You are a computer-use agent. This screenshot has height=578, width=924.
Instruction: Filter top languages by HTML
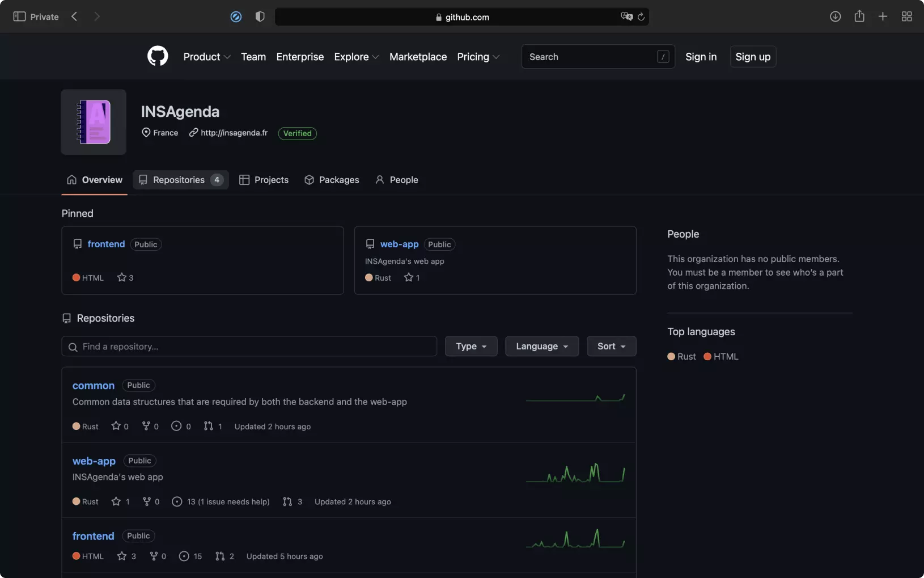(721, 356)
